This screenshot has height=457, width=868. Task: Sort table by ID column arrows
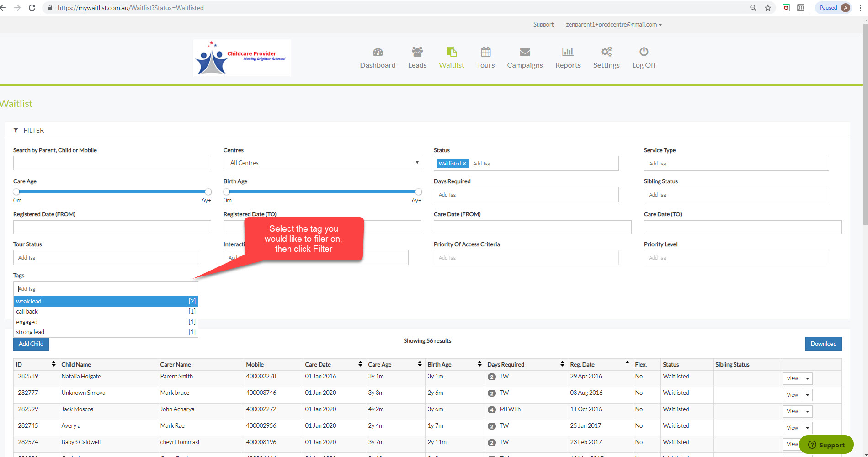(x=53, y=364)
